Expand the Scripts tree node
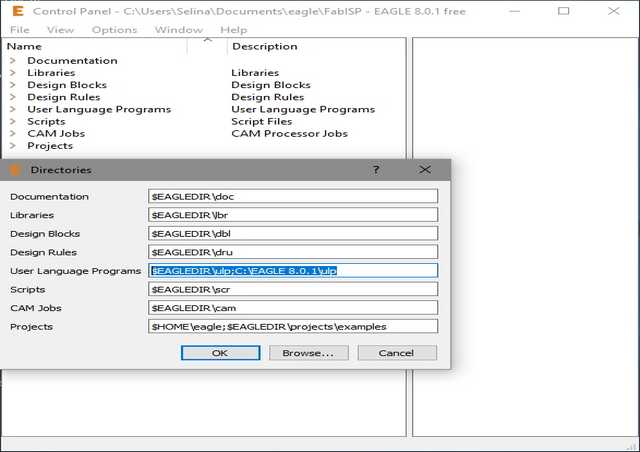 click(13, 121)
